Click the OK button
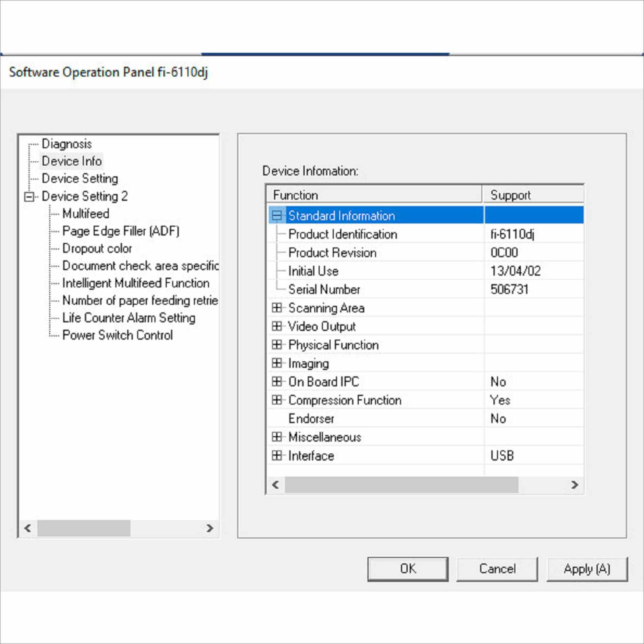The height and width of the screenshot is (644, 644). [x=408, y=569]
